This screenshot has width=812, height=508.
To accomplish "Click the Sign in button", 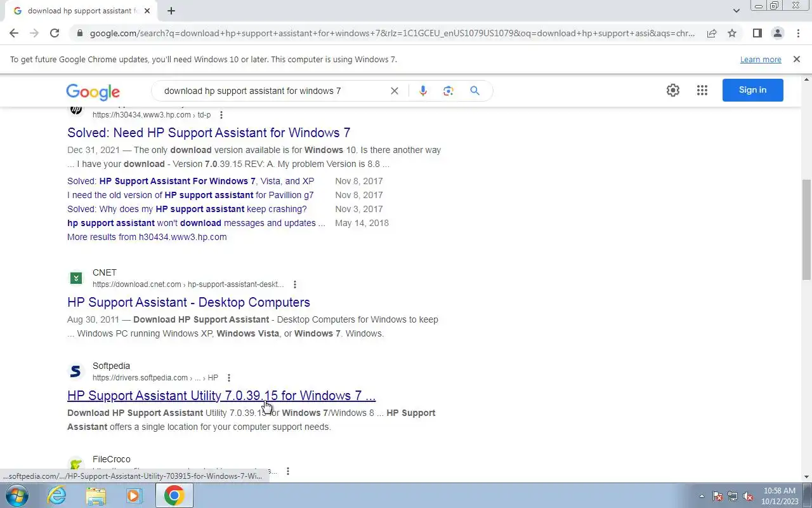I will tap(752, 90).
